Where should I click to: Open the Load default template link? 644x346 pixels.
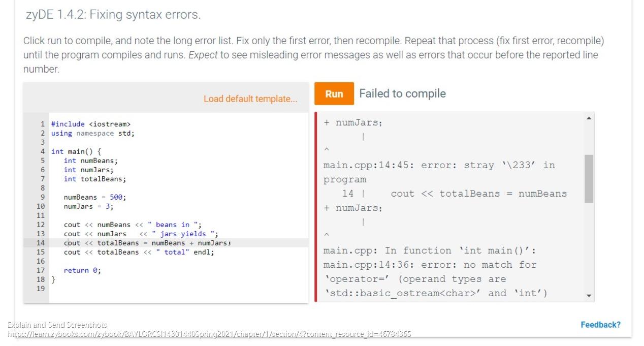[250, 99]
